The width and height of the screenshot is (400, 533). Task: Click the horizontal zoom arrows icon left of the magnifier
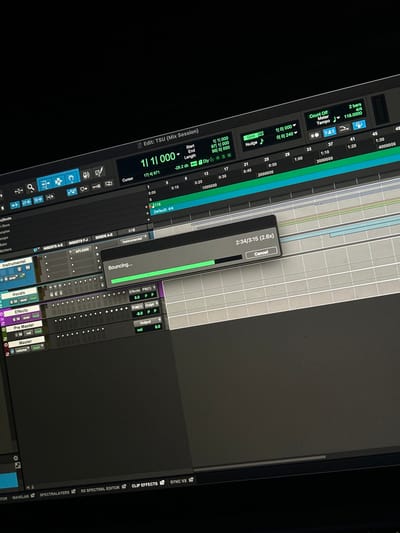click(18, 191)
